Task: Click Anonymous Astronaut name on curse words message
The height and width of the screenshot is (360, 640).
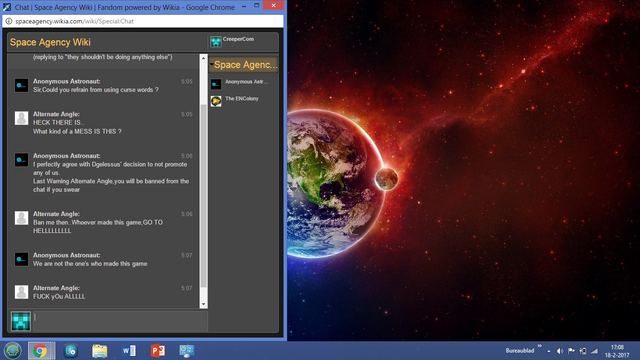Action: [67, 81]
